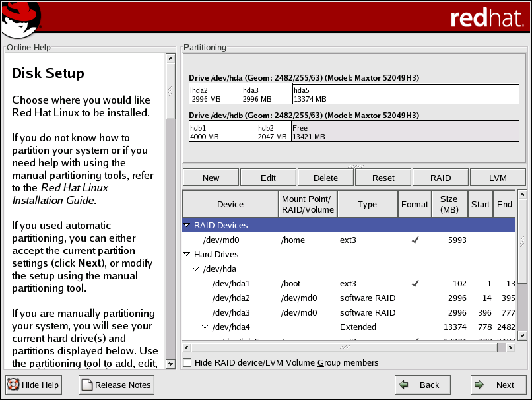Click the RAID button
Image resolution: width=532 pixels, height=400 pixels.
[x=440, y=178]
